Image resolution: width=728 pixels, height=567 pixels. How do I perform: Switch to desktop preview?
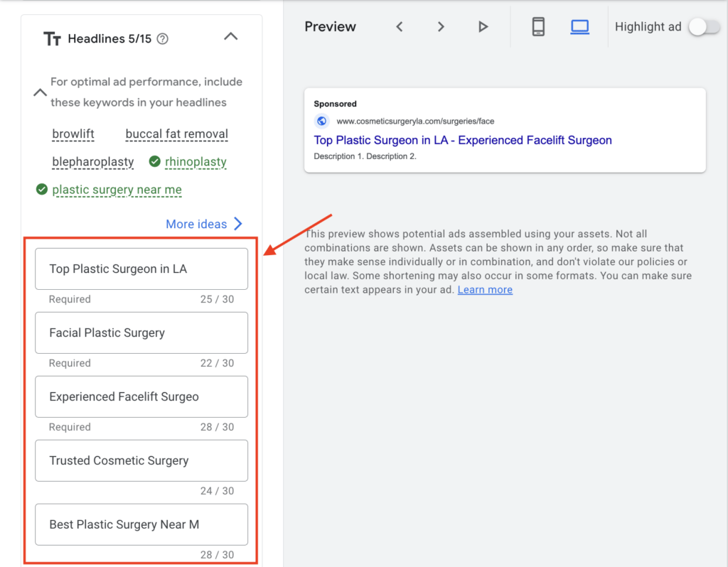click(x=579, y=27)
